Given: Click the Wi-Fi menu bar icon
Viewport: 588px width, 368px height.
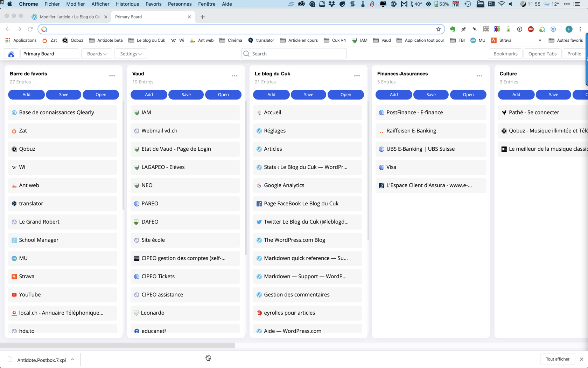Looking at the screenshot, I should point(502,4).
